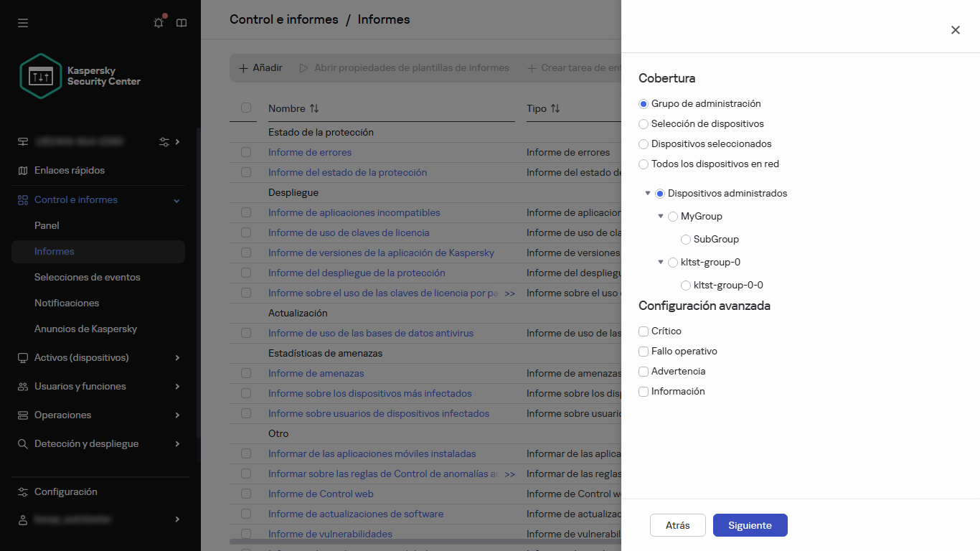980x551 pixels.
Task: Enable the Crítico checkbox
Action: point(644,331)
